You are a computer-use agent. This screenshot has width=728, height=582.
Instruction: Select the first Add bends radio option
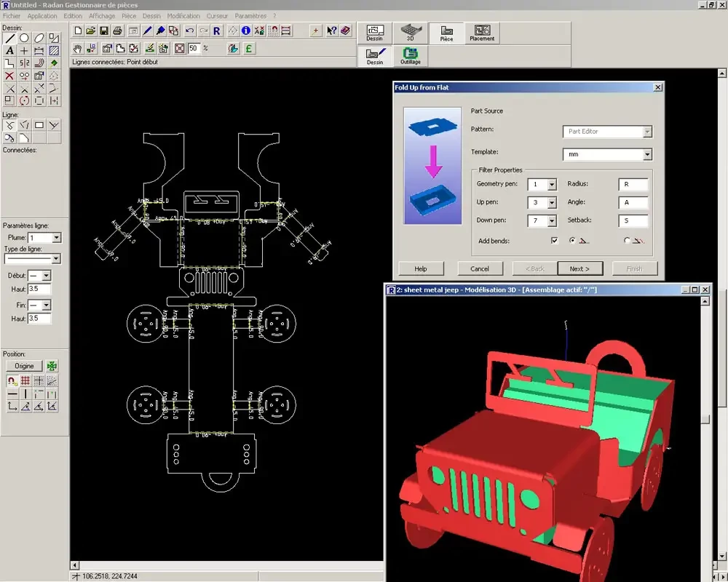tap(572, 240)
